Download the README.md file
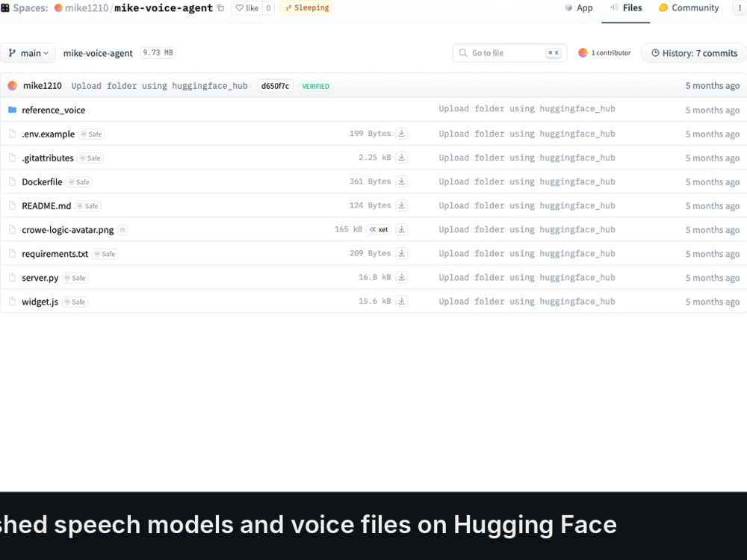 pos(402,205)
